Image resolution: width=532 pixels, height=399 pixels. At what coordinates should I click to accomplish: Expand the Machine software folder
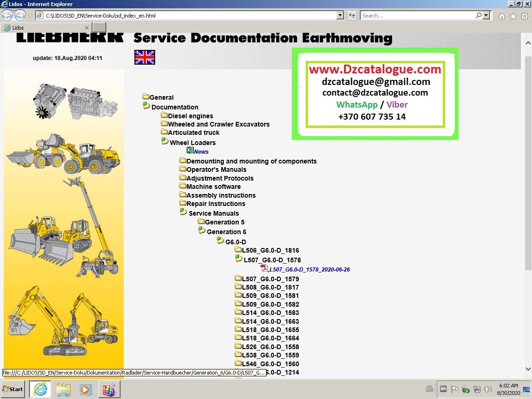click(x=213, y=187)
